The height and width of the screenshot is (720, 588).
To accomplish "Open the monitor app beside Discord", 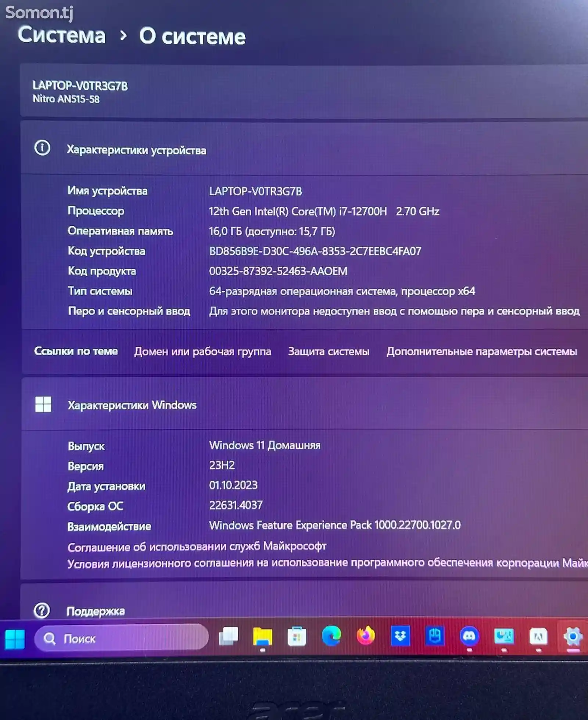I will 504,636.
